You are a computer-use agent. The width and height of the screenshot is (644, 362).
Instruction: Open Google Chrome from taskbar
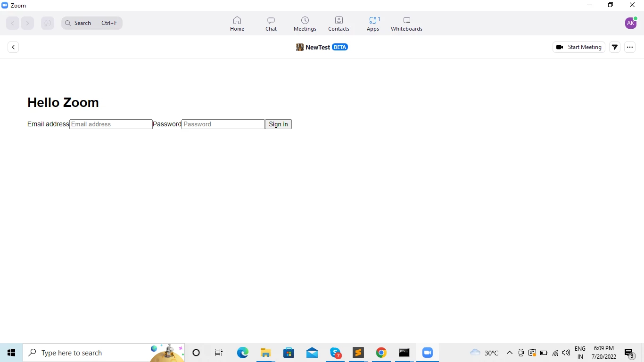[x=381, y=353]
